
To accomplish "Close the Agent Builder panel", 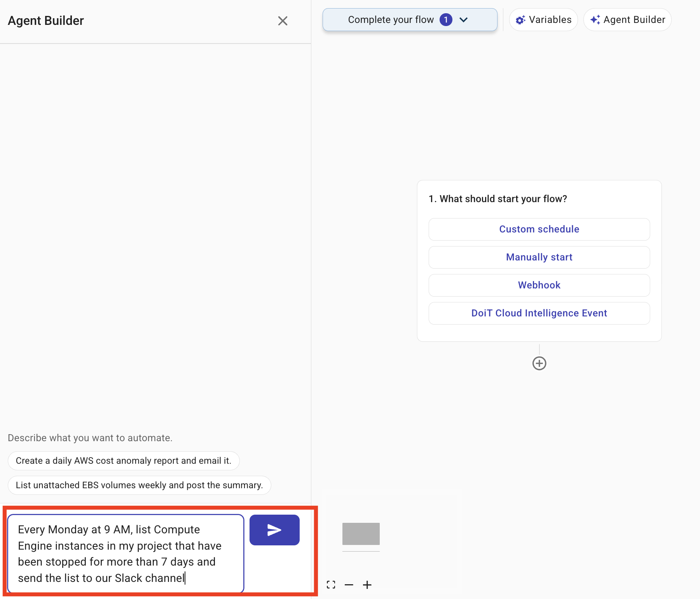I will click(x=283, y=21).
